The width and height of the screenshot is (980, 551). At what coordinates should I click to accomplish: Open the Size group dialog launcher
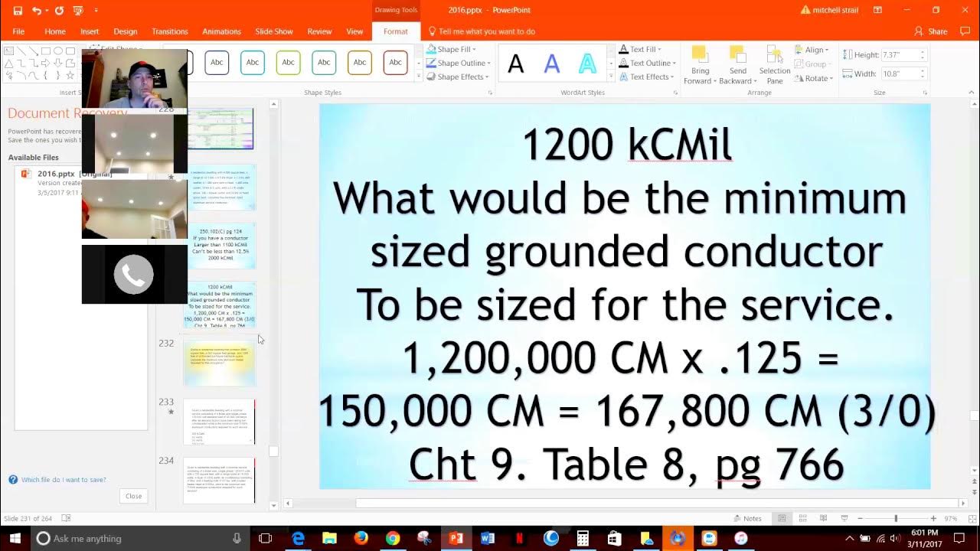tap(924, 93)
